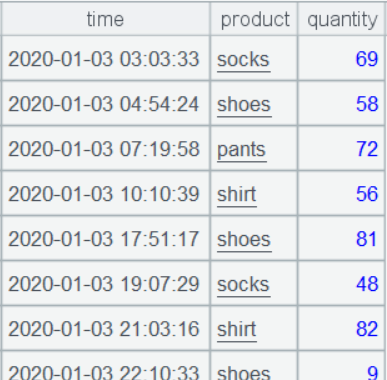Select quantity cell showing 48

click(342, 283)
